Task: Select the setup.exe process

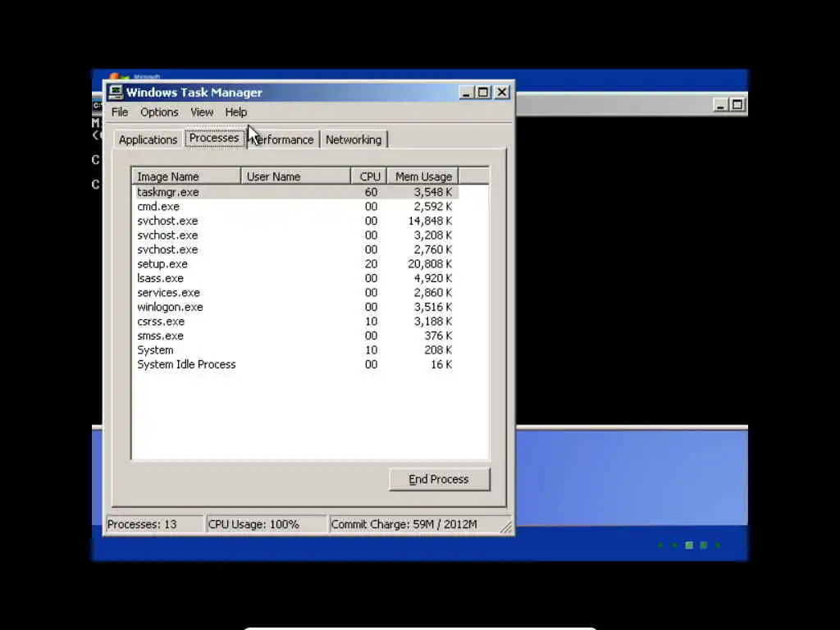Action: 295,264
